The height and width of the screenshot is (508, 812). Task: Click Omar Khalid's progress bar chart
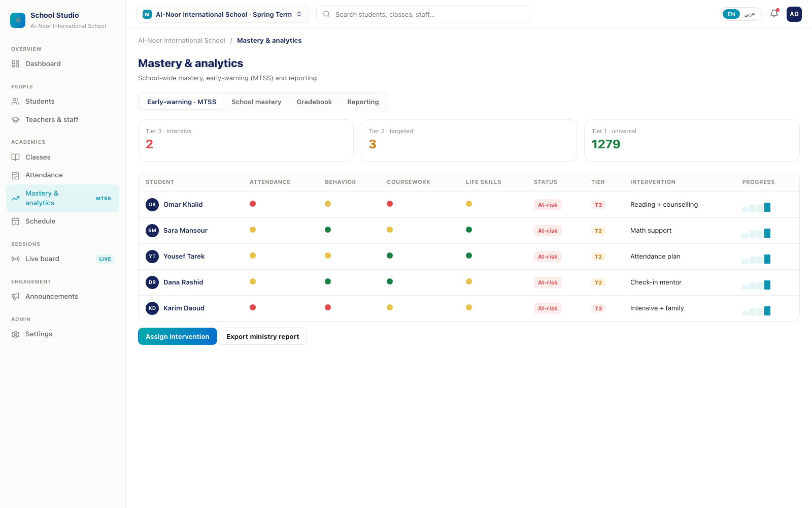[x=756, y=207]
